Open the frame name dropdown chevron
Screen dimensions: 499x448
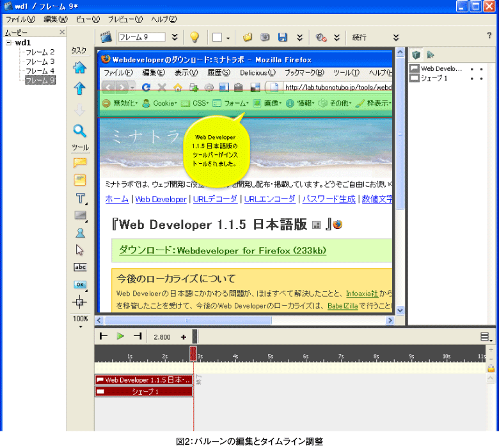click(x=175, y=37)
